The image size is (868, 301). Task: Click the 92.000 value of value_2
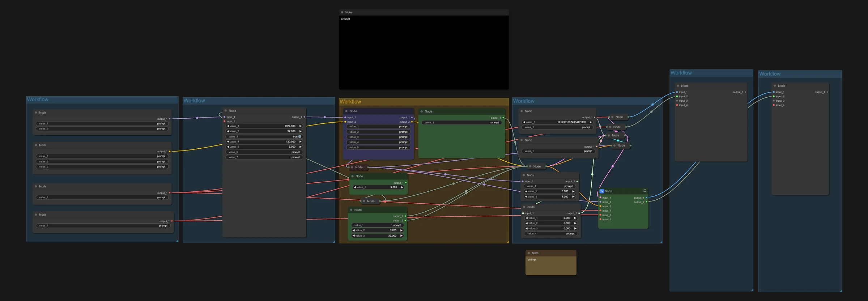(291, 131)
